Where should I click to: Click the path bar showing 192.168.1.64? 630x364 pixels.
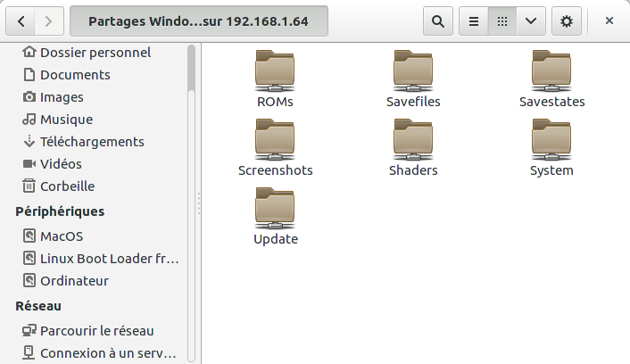pos(199,21)
